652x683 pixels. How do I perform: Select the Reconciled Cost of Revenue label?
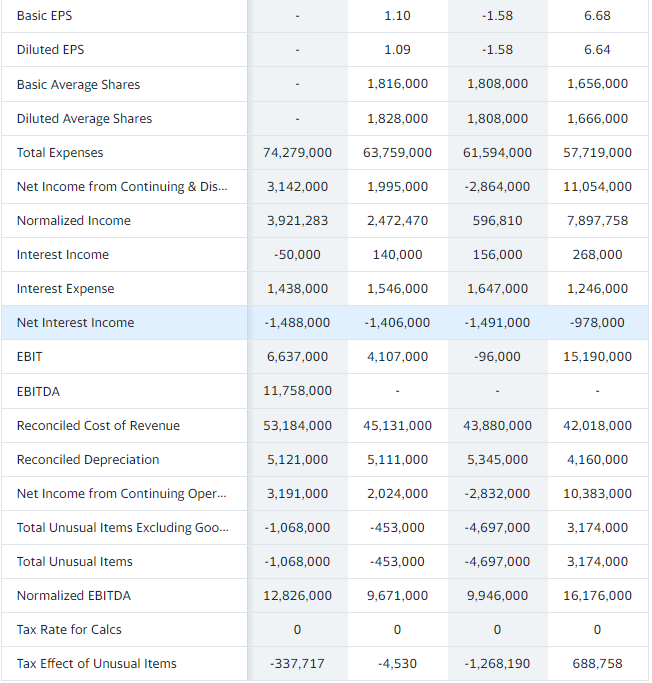pos(98,426)
